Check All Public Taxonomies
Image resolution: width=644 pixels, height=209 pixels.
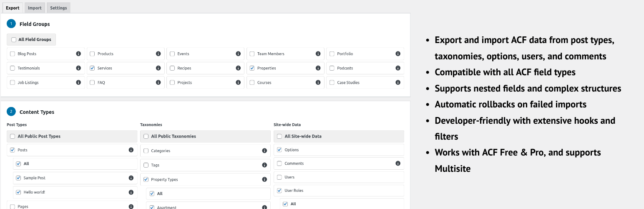tap(146, 136)
